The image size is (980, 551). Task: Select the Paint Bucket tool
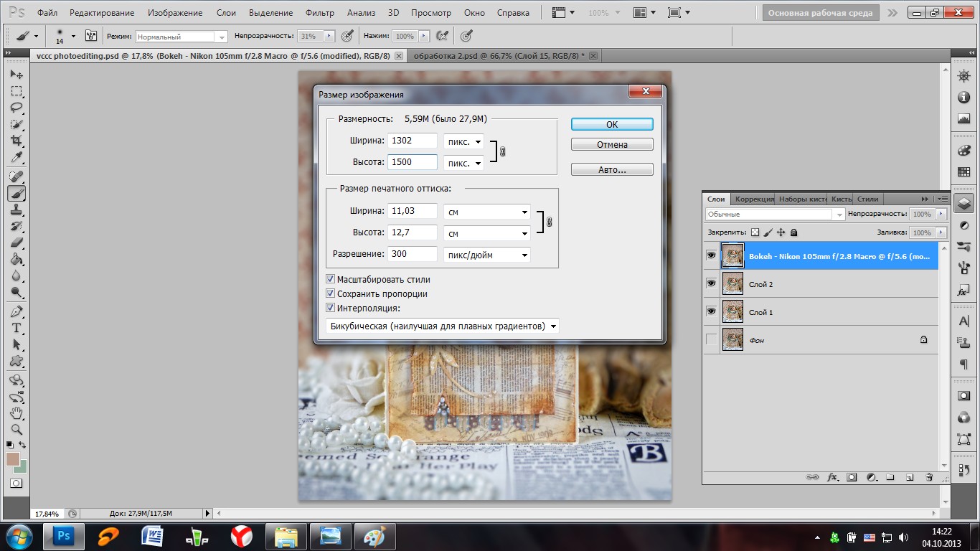pyautogui.click(x=17, y=259)
